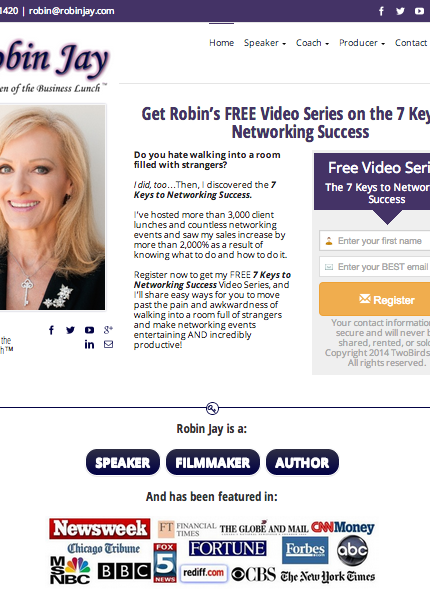Expand the Speaker dropdown menu
Image resolution: width=430 pixels, height=595 pixels.
click(265, 43)
